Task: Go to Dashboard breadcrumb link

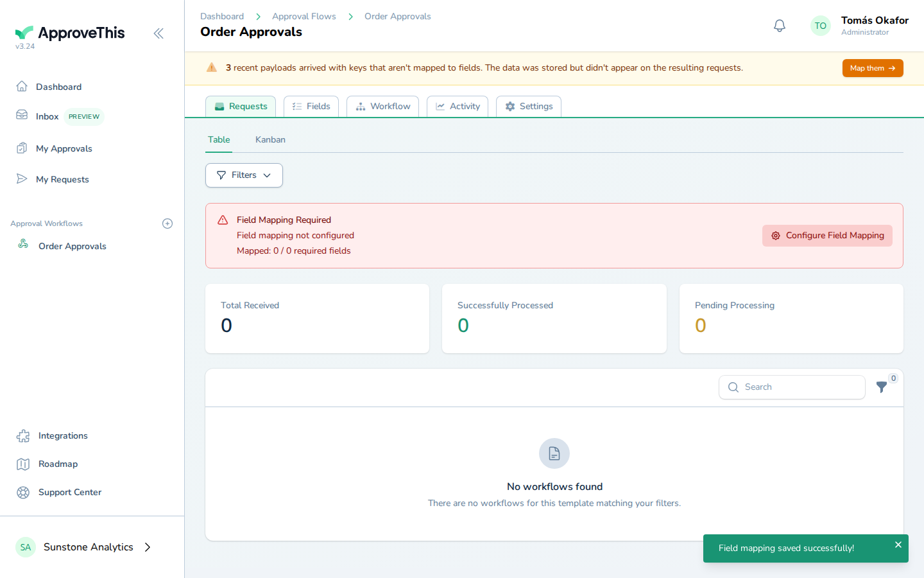Action: 222,16
